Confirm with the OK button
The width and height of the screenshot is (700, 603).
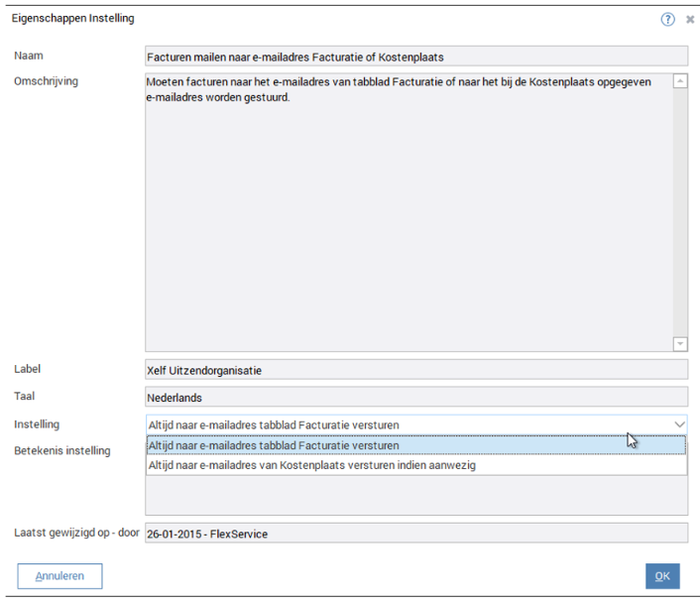pyautogui.click(x=661, y=575)
